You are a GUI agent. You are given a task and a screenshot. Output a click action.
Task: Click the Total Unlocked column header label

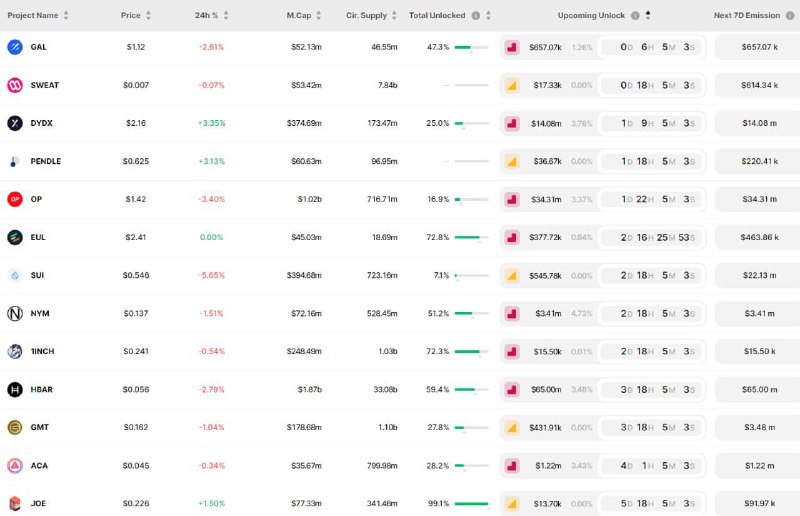click(437, 15)
